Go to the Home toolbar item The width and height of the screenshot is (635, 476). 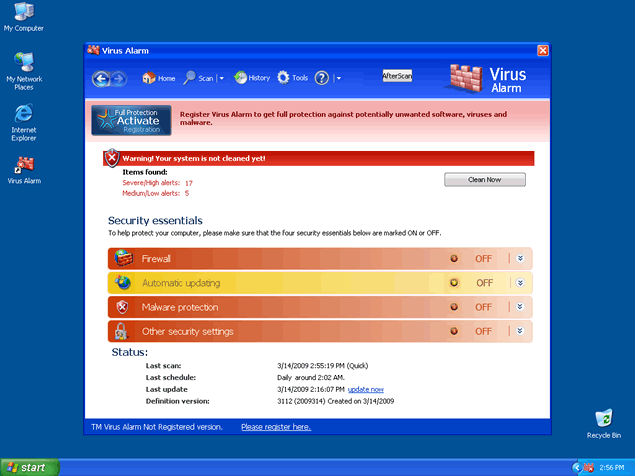159,78
